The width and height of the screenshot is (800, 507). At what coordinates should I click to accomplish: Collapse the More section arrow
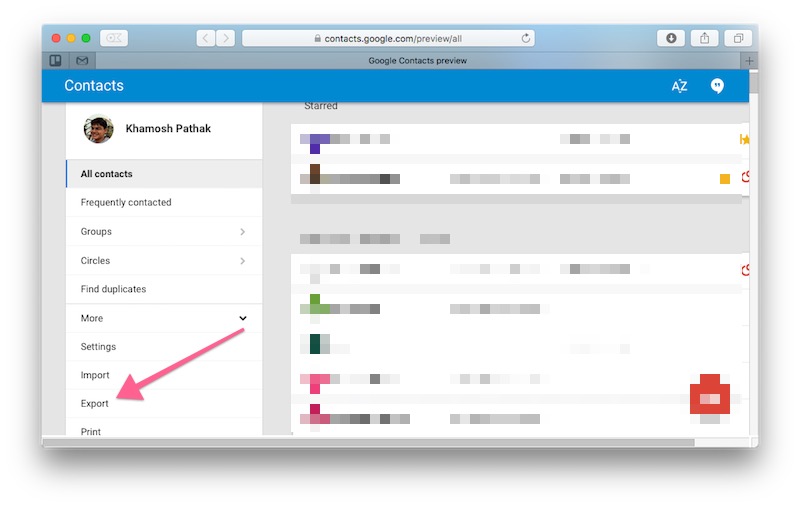coord(243,319)
